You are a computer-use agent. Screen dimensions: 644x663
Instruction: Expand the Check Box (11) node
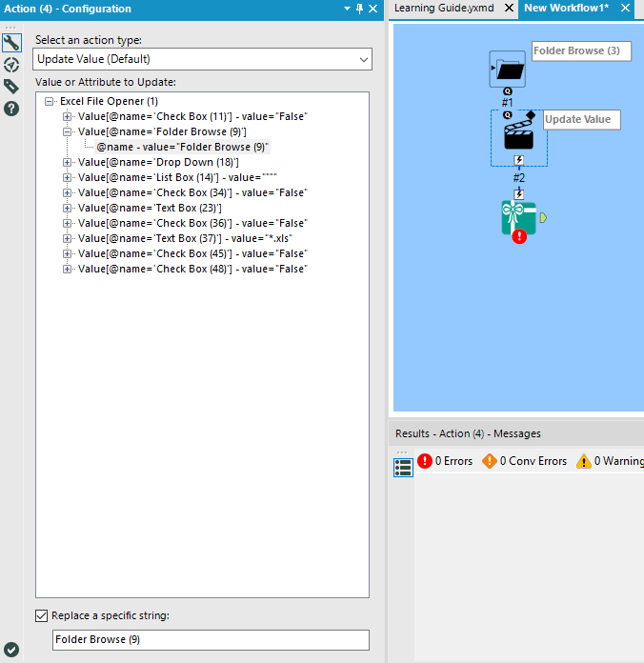(67, 117)
